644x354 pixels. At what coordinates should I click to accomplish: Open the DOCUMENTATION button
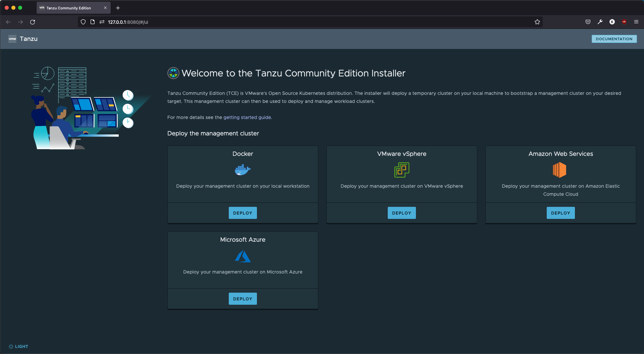[x=614, y=39]
